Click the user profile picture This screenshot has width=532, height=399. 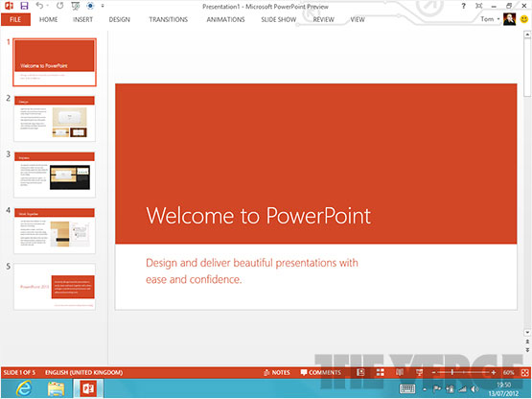click(x=509, y=19)
